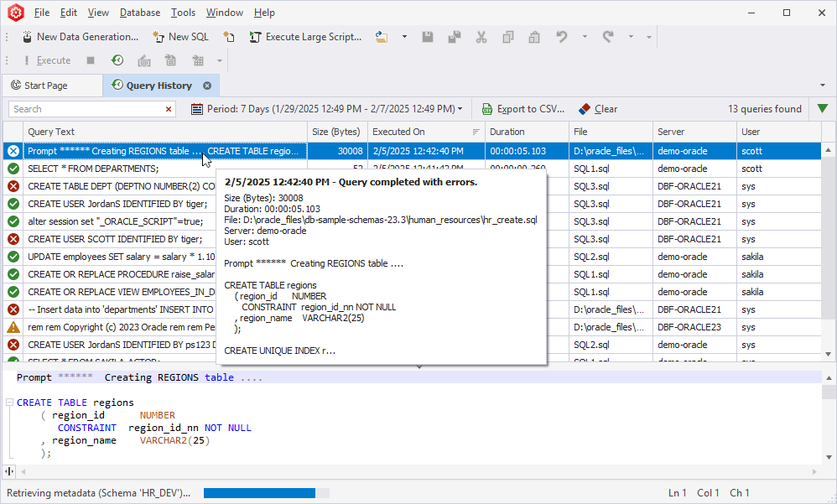Click warning icon on rem Copyright row

pyautogui.click(x=13, y=327)
